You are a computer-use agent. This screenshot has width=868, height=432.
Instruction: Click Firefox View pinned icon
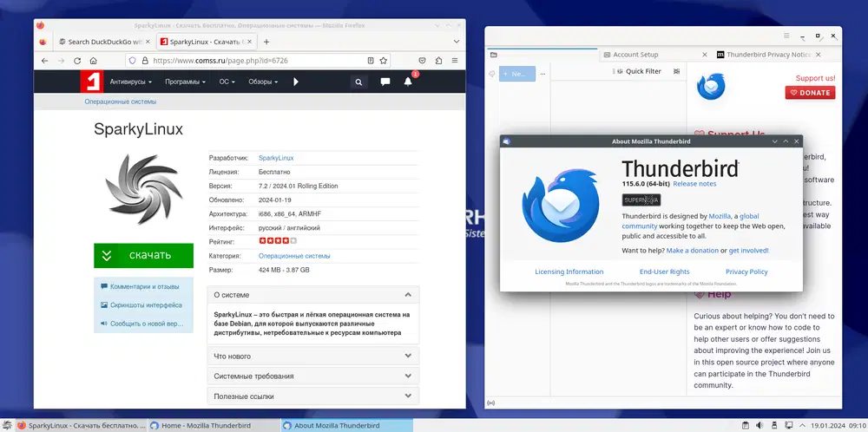click(43, 42)
